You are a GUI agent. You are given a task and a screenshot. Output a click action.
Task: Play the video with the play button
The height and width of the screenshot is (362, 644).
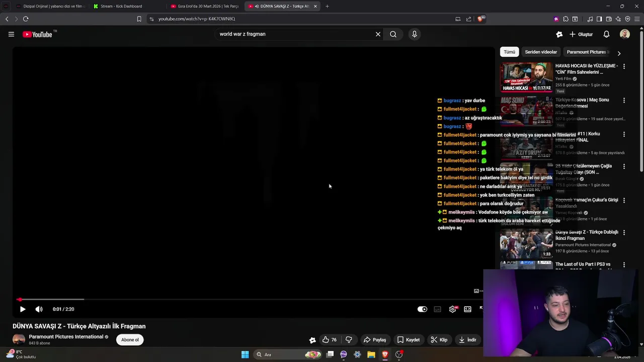click(x=22, y=309)
